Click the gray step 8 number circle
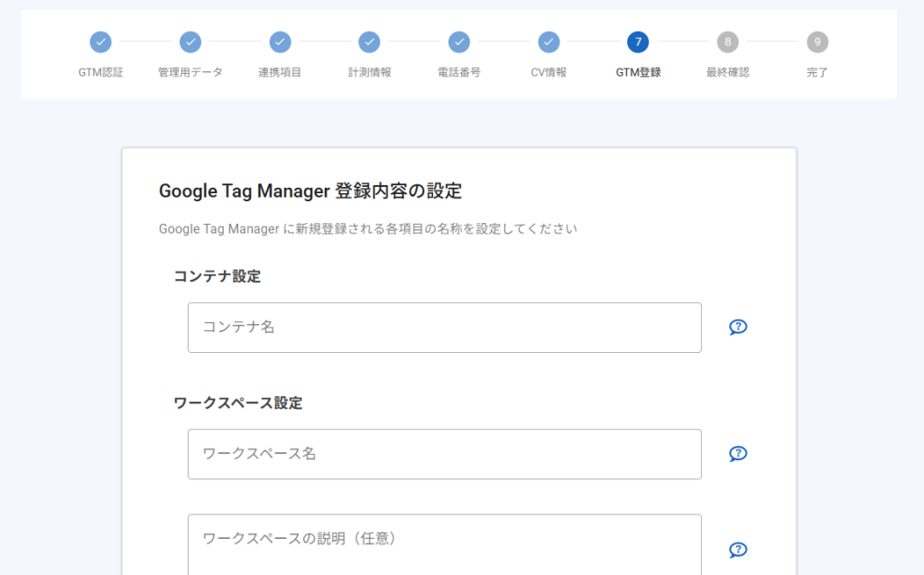Image resolution: width=924 pixels, height=575 pixels. click(x=727, y=42)
